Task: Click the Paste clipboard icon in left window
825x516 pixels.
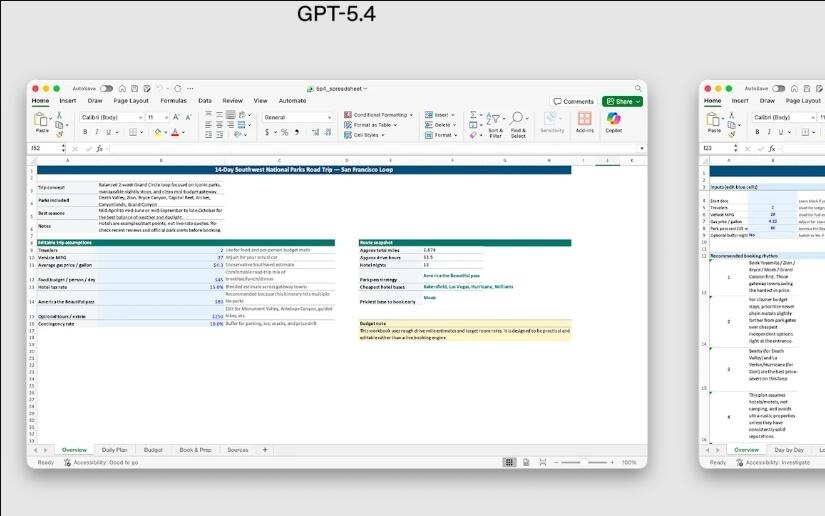Action: (41, 120)
